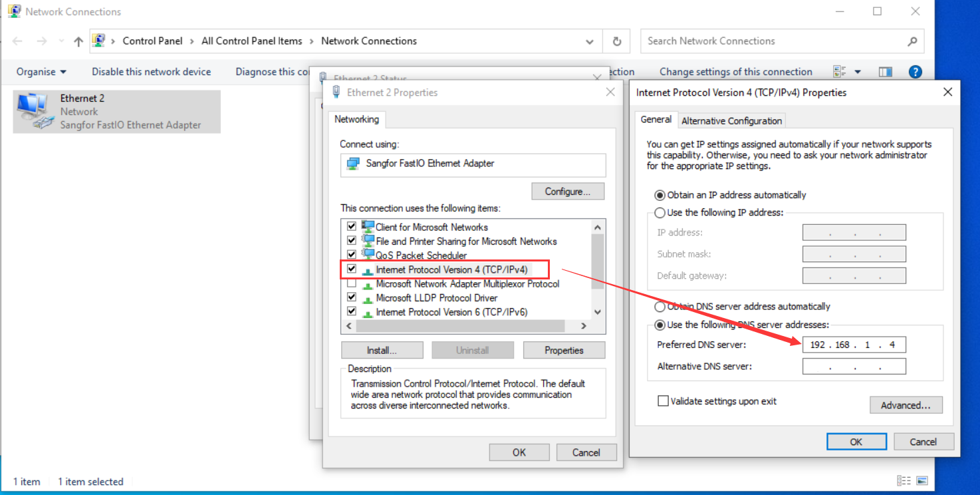Switch to details view in status bar
Viewport: 980px width, 495px height.
pos(904,481)
